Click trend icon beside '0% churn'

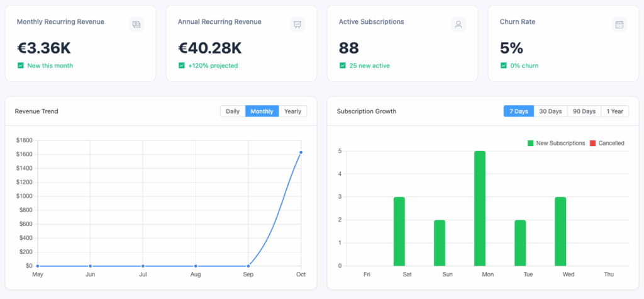pos(504,65)
